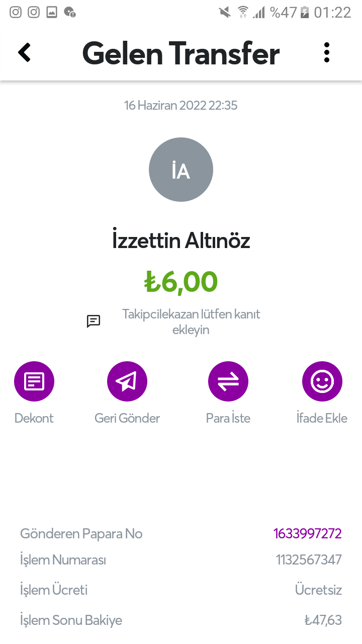Image resolution: width=362 pixels, height=644 pixels.
Task: Tap the ₺6,00 transfer amount
Action: (x=181, y=282)
